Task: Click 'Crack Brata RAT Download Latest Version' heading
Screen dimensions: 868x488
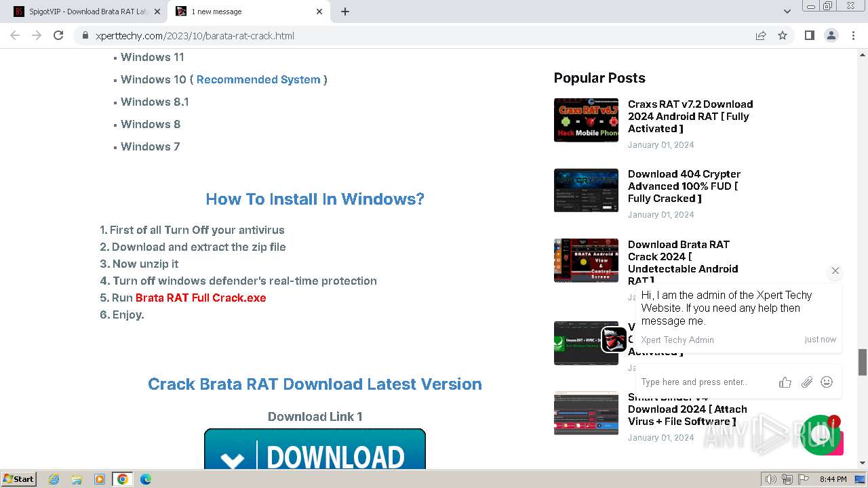Action: [315, 384]
